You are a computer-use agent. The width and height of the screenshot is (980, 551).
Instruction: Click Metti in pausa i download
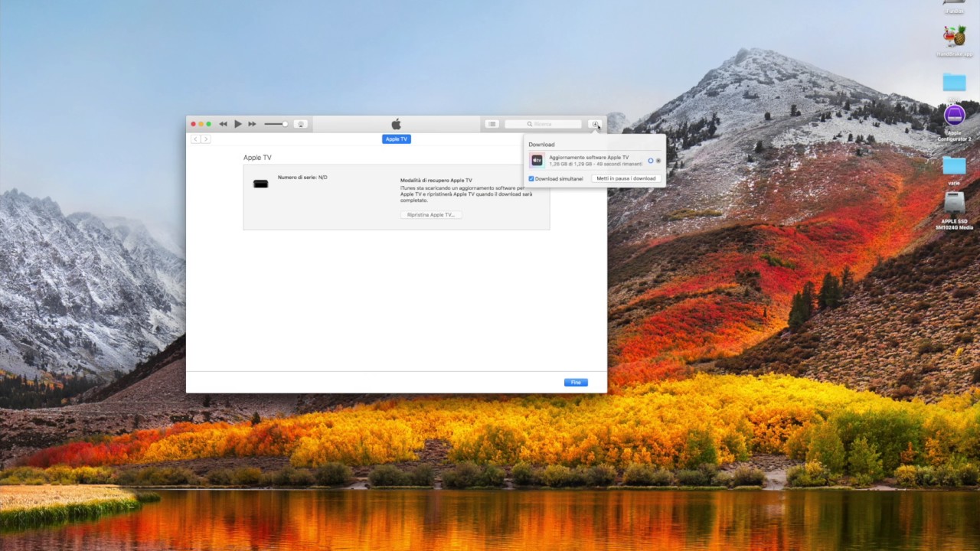(x=626, y=178)
